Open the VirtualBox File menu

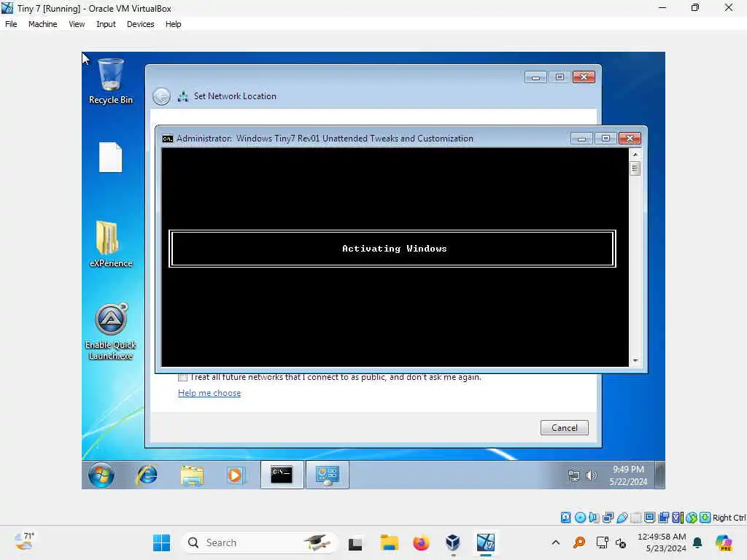11,24
